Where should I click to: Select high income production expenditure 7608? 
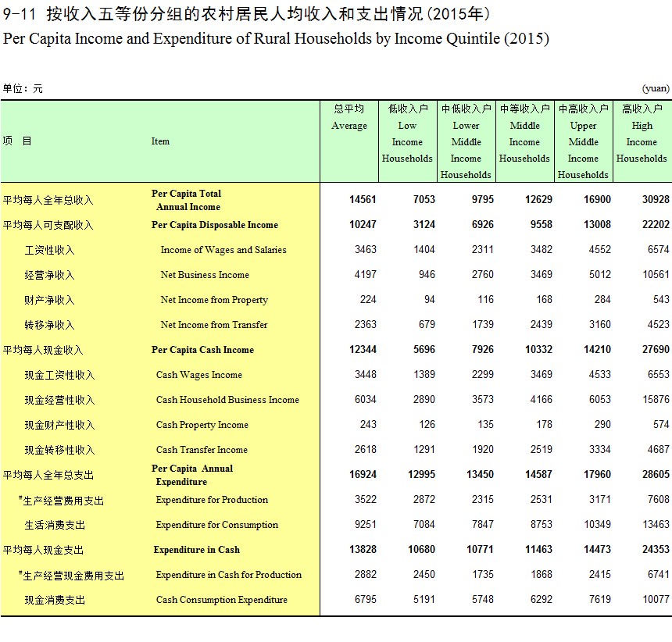pos(658,499)
